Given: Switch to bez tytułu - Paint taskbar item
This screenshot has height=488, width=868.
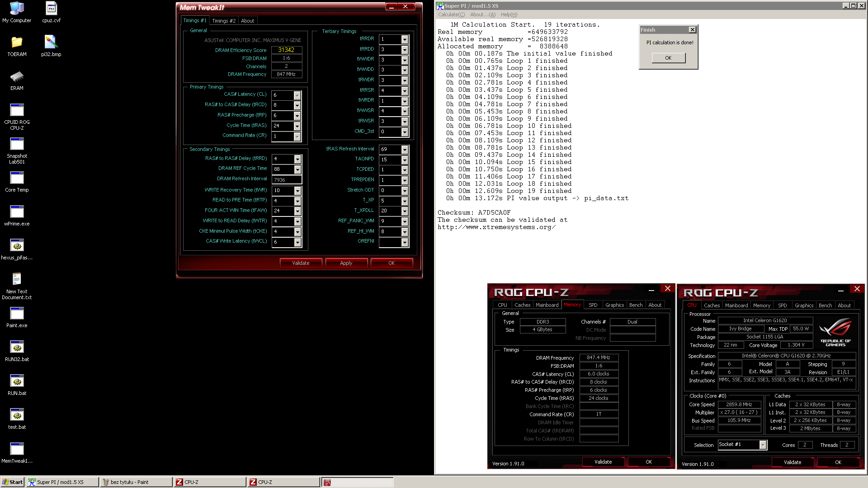Looking at the screenshot, I should click(136, 482).
